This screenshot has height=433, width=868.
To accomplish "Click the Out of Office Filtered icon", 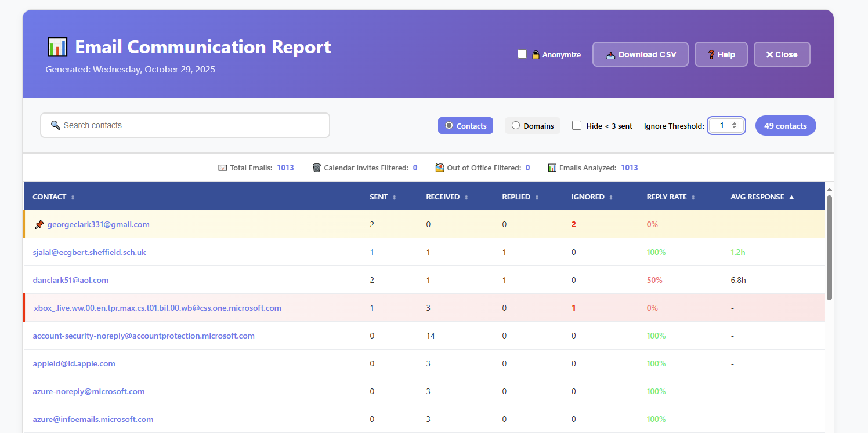I will 440,168.
